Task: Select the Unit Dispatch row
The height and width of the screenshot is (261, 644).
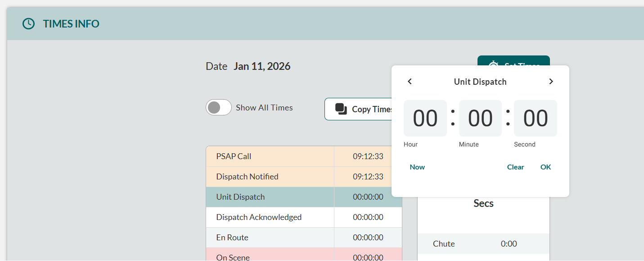Action: pos(270,197)
